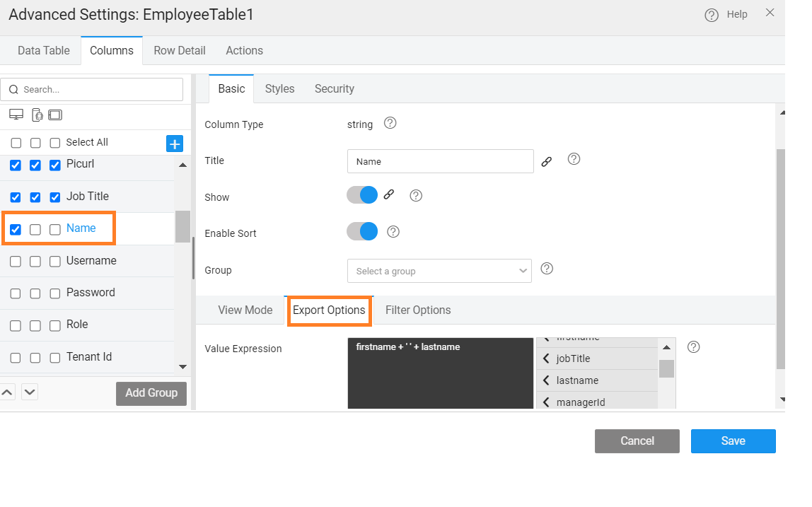Toggle the Show switch off

point(362,195)
